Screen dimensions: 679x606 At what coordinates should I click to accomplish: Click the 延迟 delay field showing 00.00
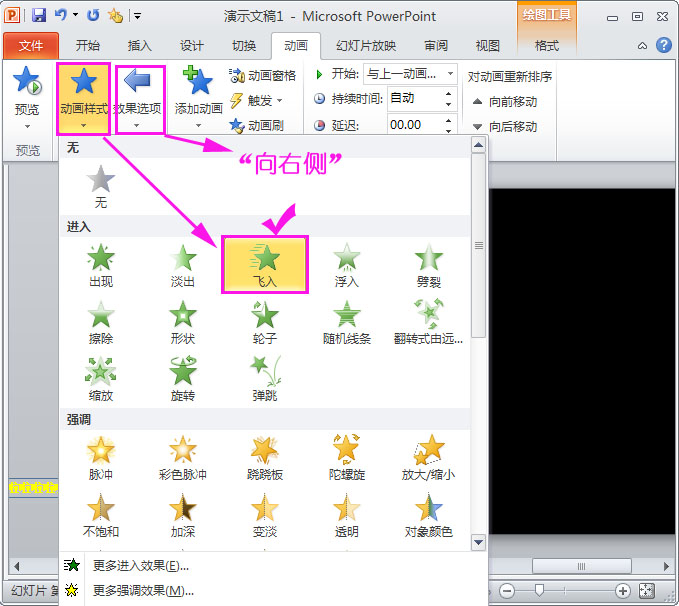[x=415, y=125]
